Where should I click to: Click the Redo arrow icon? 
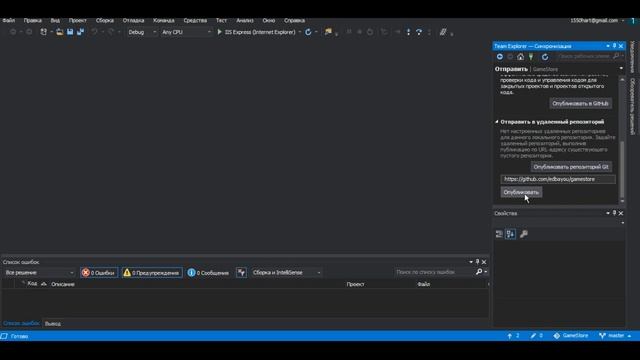(111, 32)
